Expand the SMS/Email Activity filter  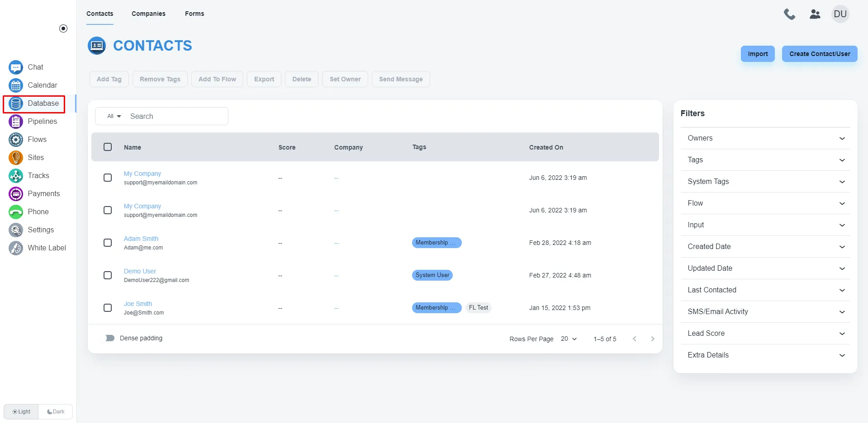click(x=765, y=312)
